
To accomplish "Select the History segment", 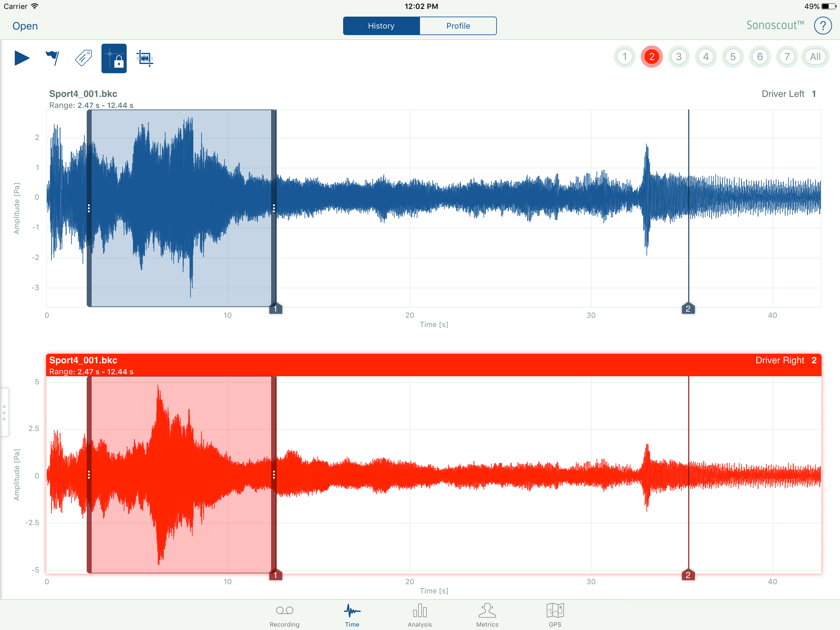I will pos(381,26).
